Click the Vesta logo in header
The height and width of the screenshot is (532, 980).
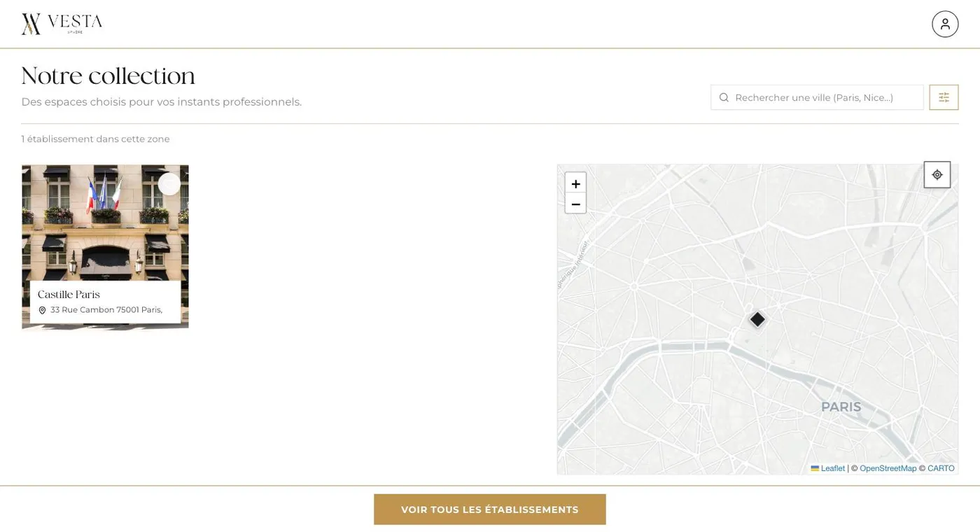point(62,24)
